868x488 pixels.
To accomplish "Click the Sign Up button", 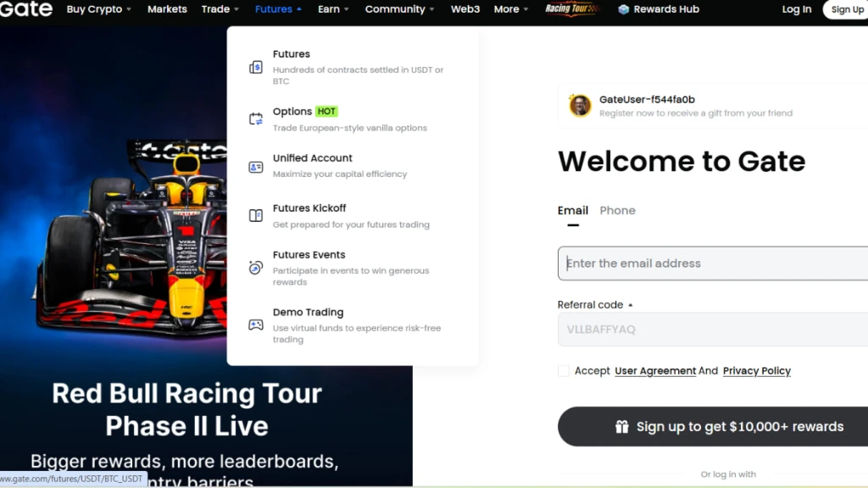I will [x=847, y=9].
